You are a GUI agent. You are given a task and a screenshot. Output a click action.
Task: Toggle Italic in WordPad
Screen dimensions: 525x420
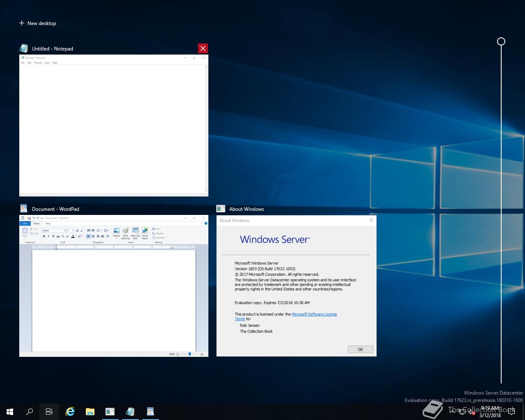click(48, 236)
